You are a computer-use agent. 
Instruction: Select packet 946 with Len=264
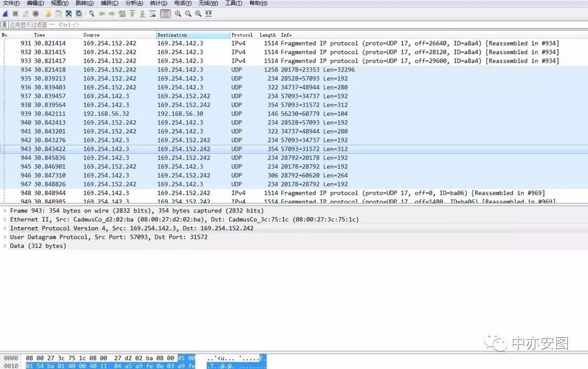tap(294, 175)
